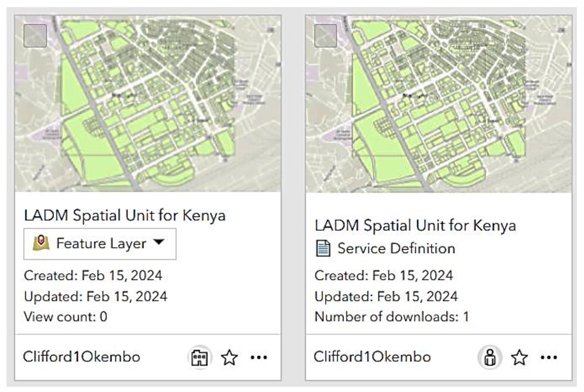
Task: Favorite the Feature Layer item with star
Action: coord(229,357)
